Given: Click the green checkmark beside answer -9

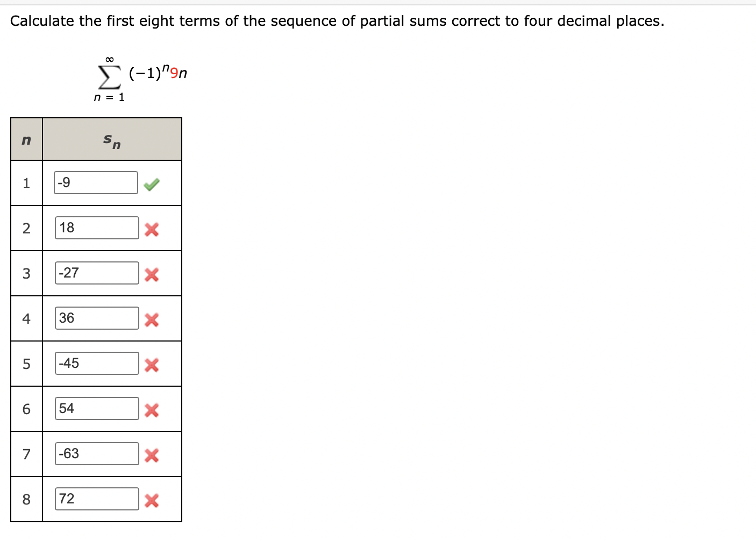Looking at the screenshot, I should click(152, 183).
